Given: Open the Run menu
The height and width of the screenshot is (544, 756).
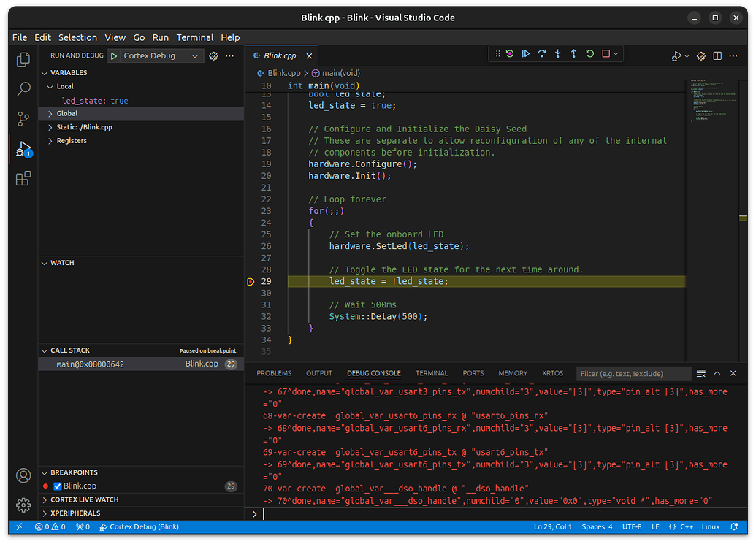Looking at the screenshot, I should pyautogui.click(x=161, y=37).
